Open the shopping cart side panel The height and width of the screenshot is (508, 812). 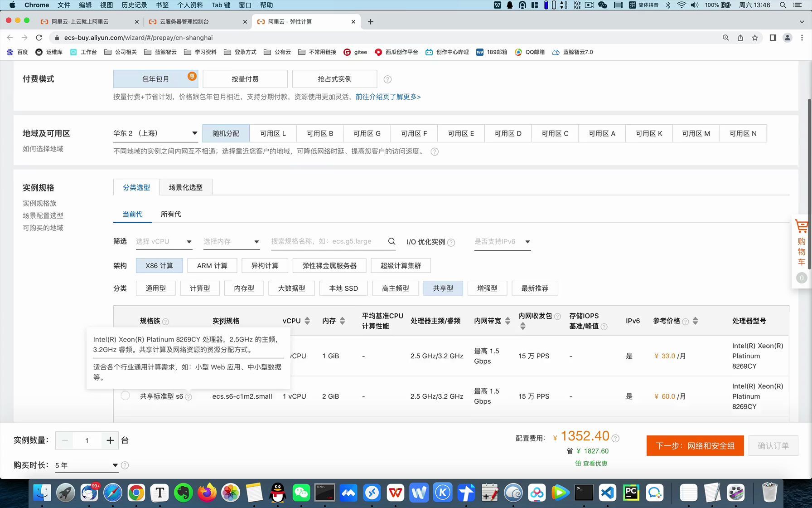tap(801, 251)
